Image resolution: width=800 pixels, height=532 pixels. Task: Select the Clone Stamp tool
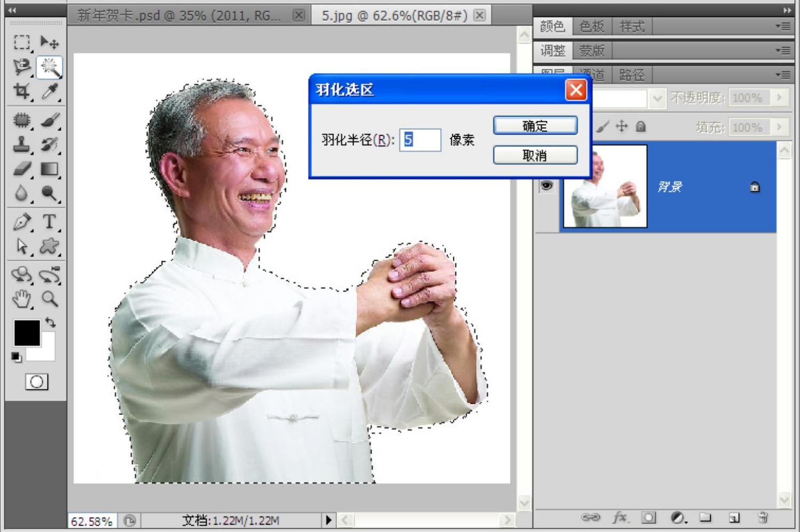[x=21, y=144]
